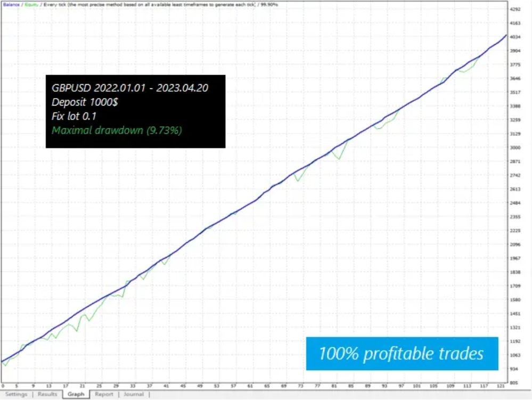Click the 'Maximal drawdown (9.73%)' green text

tap(117, 130)
